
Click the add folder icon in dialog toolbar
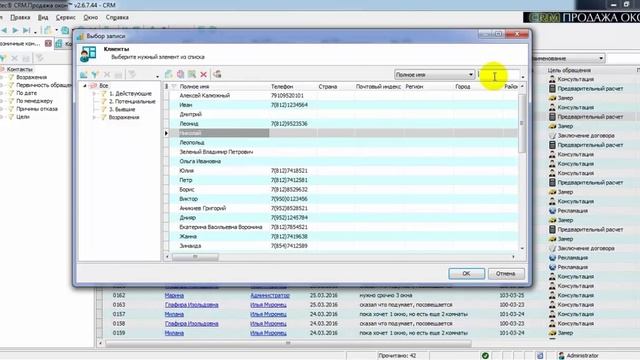click(84, 74)
